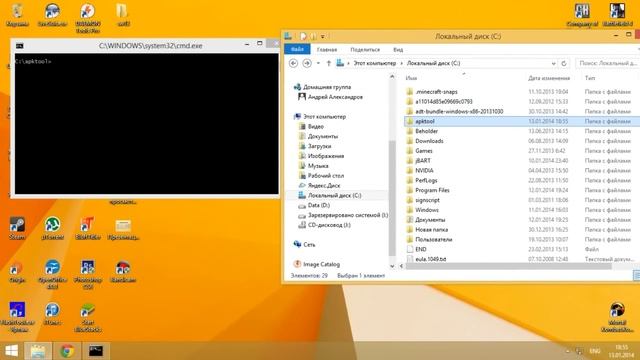
Task: Open the Windows Start button
Action: pyautogui.click(x=11, y=351)
